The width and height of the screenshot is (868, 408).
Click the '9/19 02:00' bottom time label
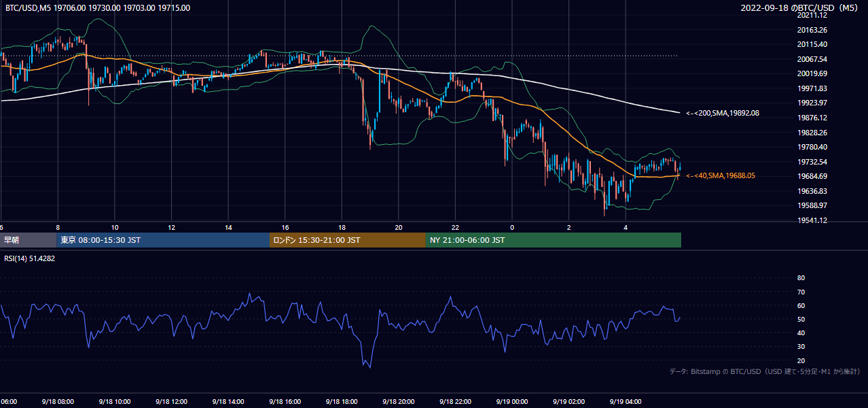pos(568,402)
